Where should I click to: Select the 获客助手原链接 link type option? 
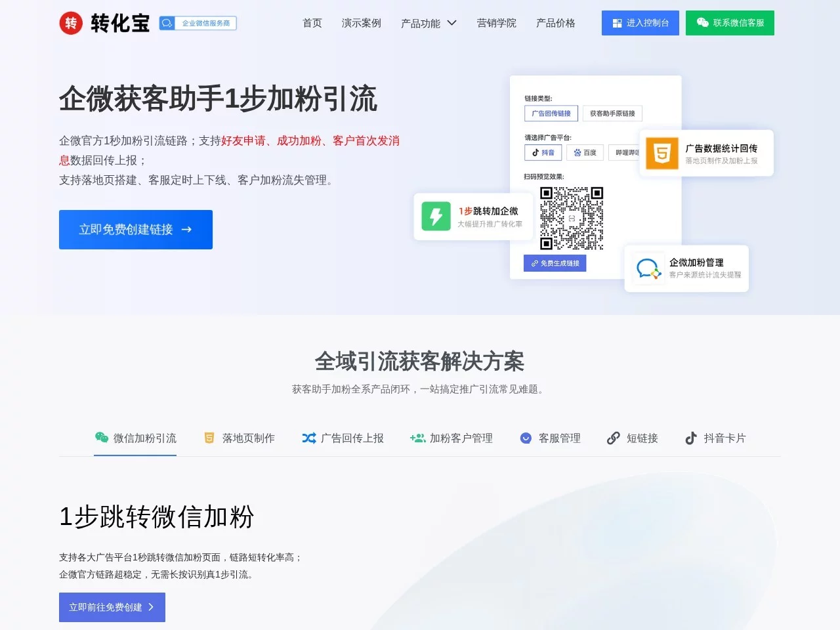tap(612, 114)
